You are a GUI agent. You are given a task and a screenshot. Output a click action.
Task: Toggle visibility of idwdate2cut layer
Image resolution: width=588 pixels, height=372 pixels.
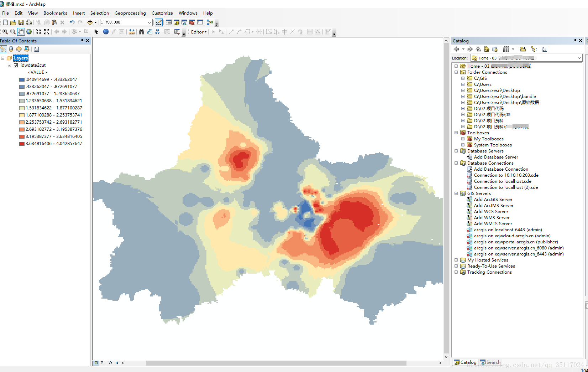point(16,65)
